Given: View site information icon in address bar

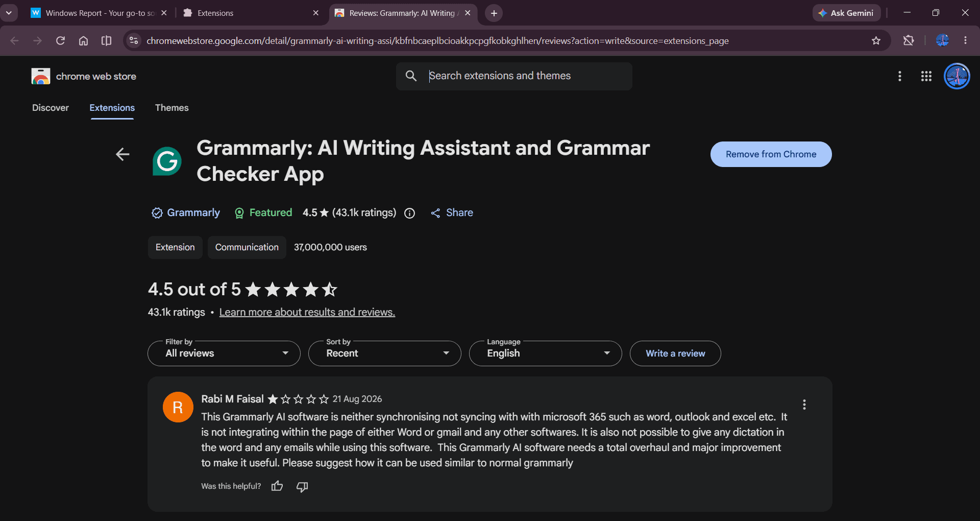Looking at the screenshot, I should pos(134,40).
